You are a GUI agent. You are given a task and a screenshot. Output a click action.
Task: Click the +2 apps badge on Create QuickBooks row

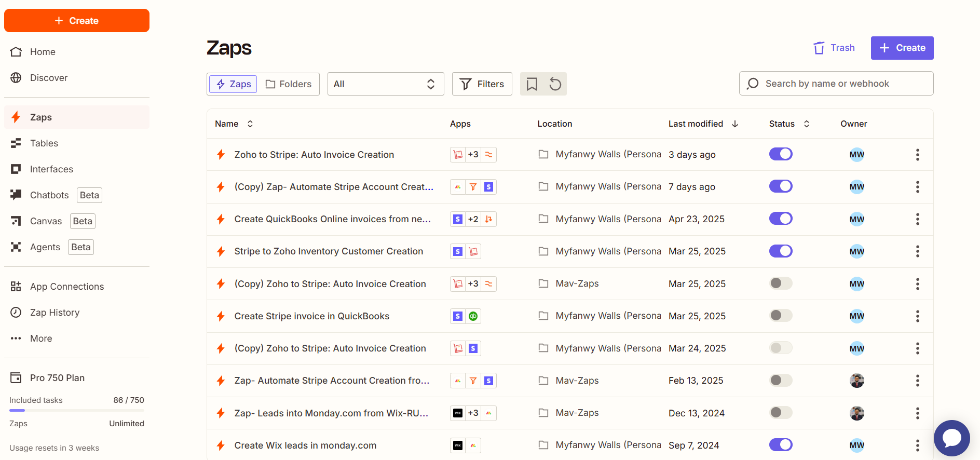point(473,219)
